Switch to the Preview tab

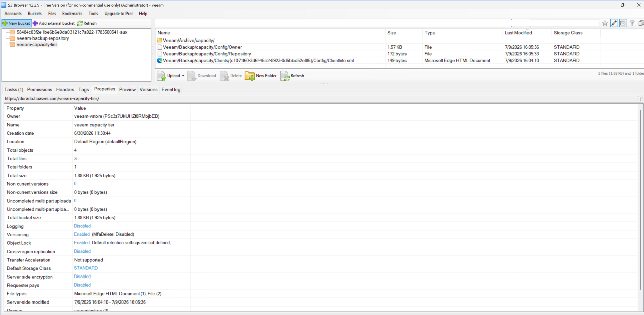point(128,89)
